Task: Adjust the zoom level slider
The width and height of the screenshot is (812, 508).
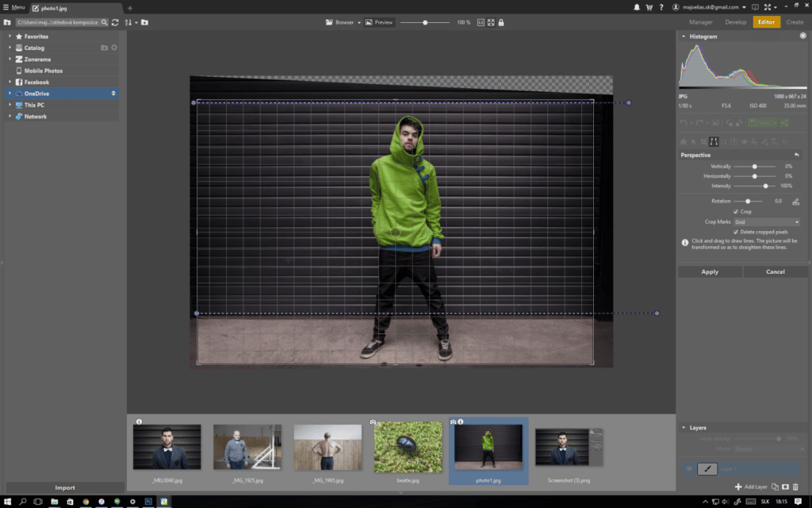Action: click(425, 22)
